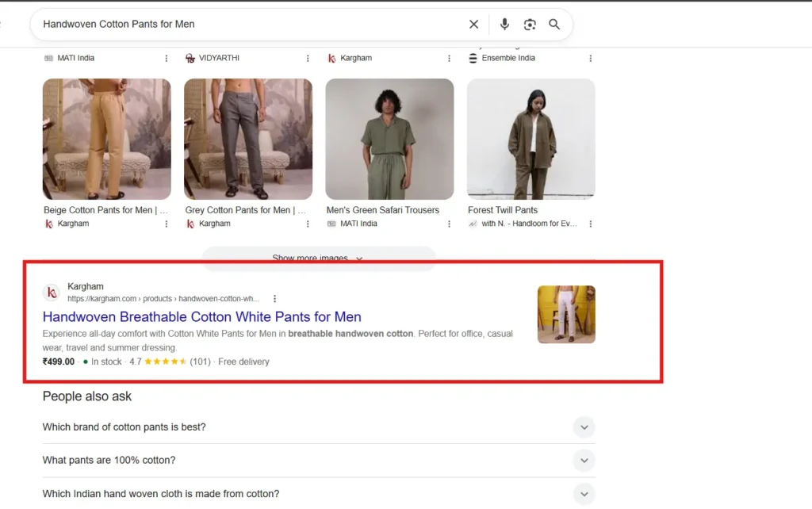Click the MATI India source label under Safari Trousers
The image size is (812, 509).
[x=358, y=224]
